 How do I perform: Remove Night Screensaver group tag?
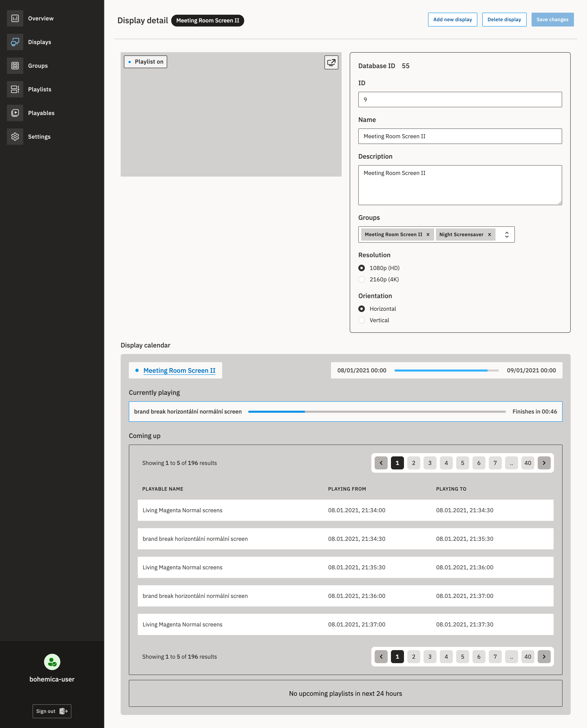click(489, 235)
